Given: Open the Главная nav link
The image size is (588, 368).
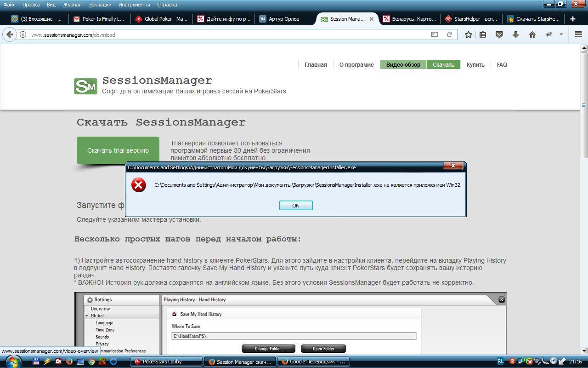Looking at the screenshot, I should [x=316, y=65].
